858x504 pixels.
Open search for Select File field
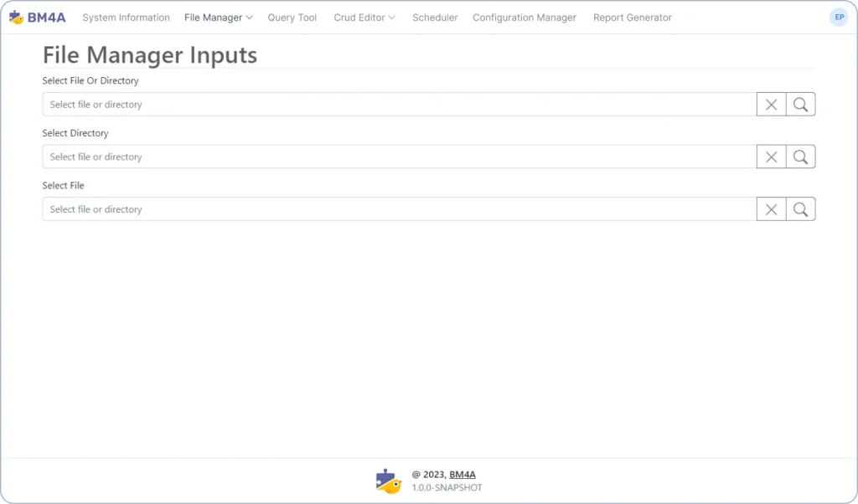click(800, 209)
